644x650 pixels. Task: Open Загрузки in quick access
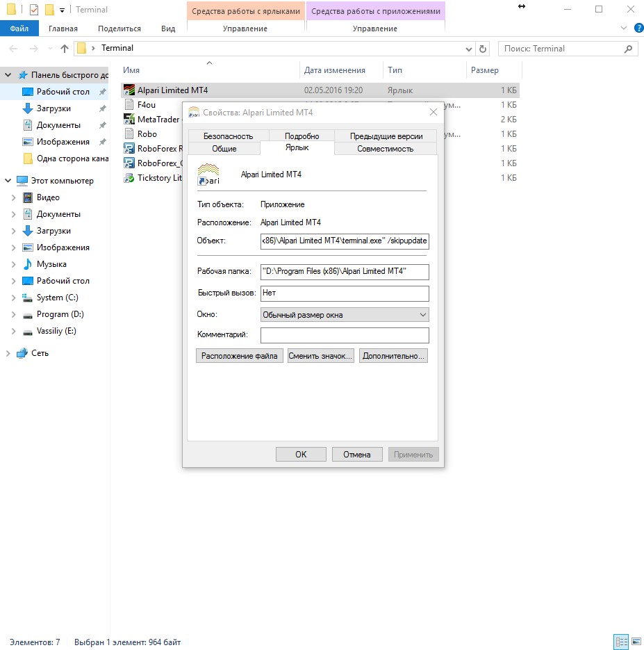53,108
